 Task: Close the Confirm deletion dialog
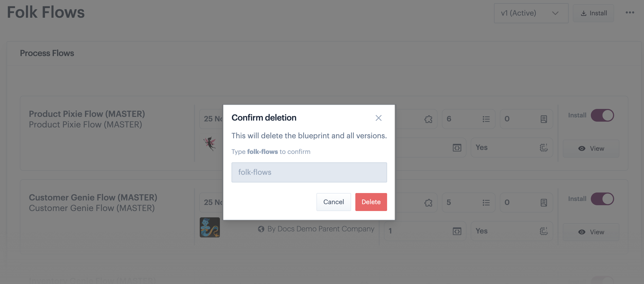(x=378, y=118)
